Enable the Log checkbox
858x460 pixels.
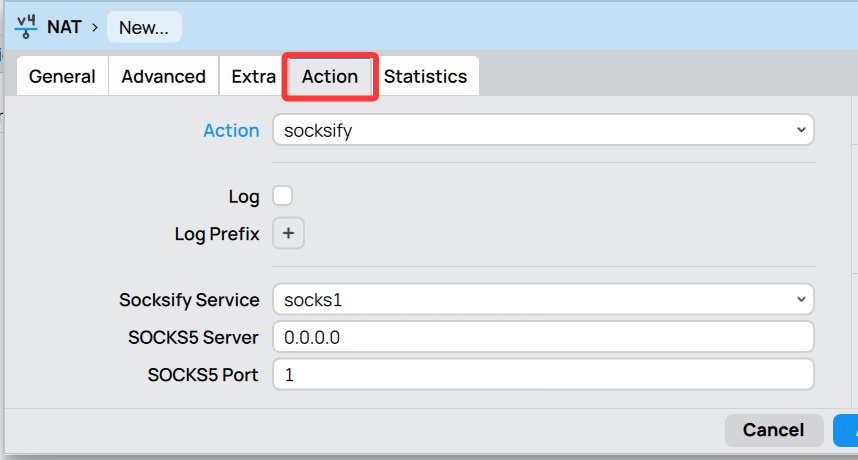pyautogui.click(x=283, y=196)
